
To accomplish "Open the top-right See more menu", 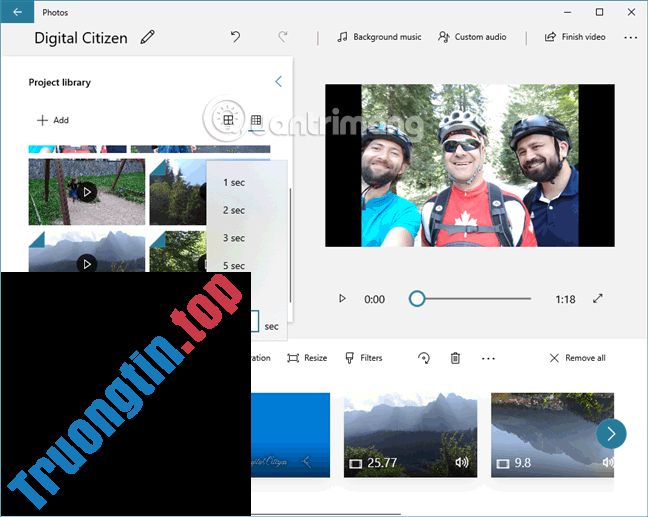I will coord(630,38).
